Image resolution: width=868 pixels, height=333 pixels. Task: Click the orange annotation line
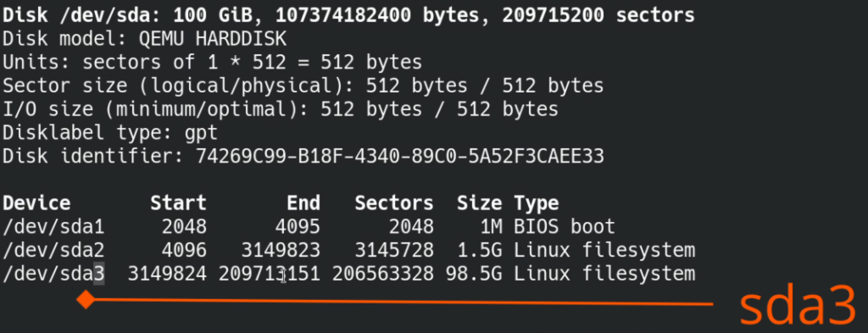coord(404,302)
